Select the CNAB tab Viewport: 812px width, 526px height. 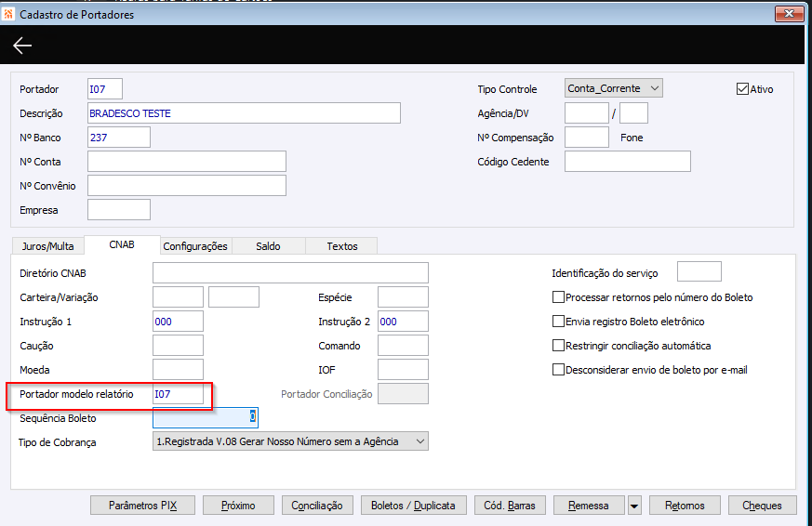(122, 244)
